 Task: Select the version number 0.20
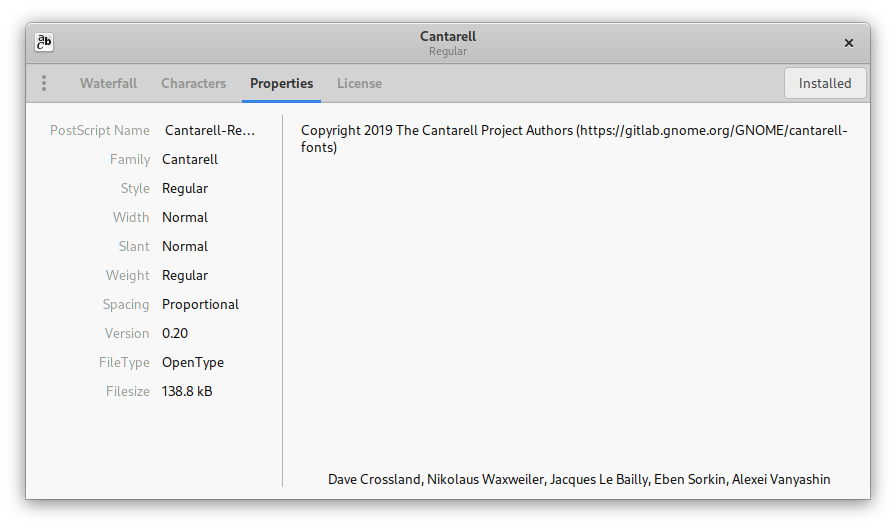point(175,333)
